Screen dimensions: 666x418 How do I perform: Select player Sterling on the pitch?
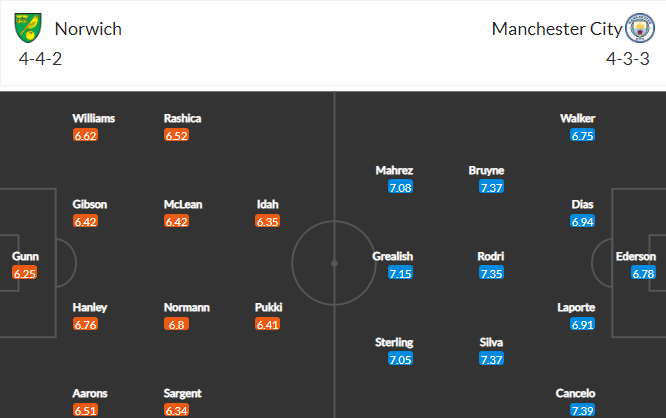point(394,342)
